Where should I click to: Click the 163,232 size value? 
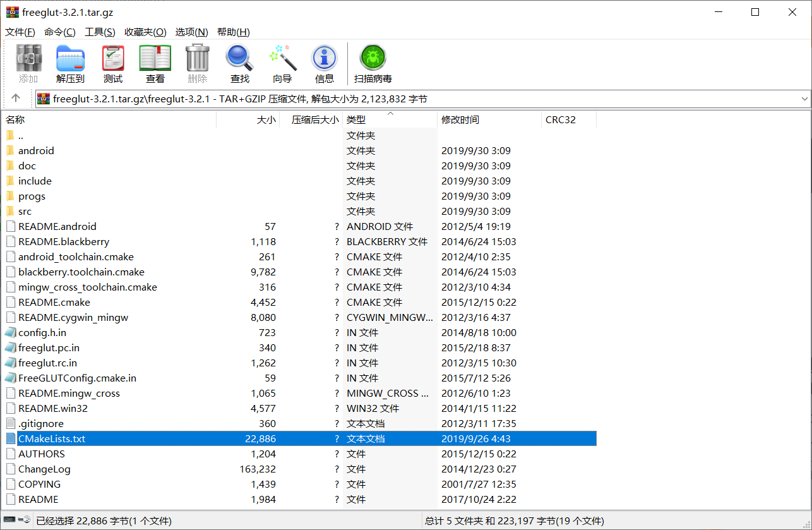point(258,469)
